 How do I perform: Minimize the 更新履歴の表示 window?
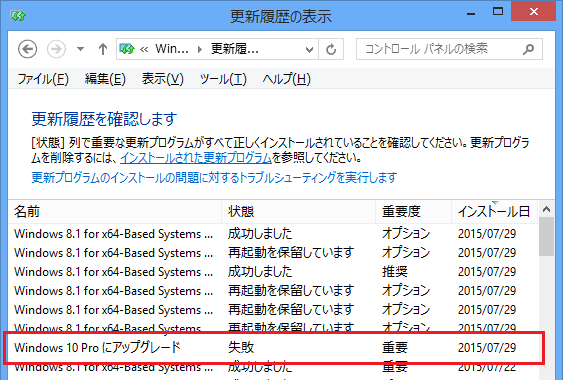point(471,13)
